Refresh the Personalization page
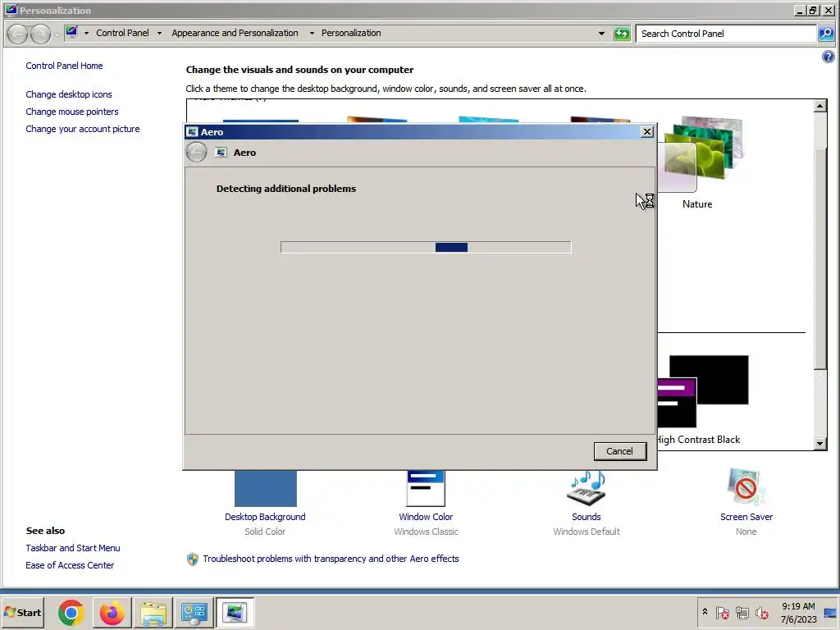This screenshot has height=630, width=840. [x=622, y=34]
